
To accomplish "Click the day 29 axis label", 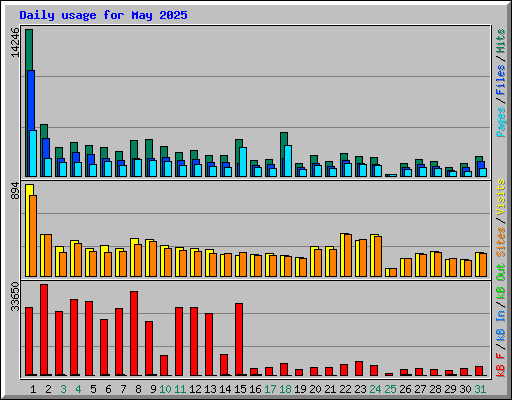I will coord(450,389).
